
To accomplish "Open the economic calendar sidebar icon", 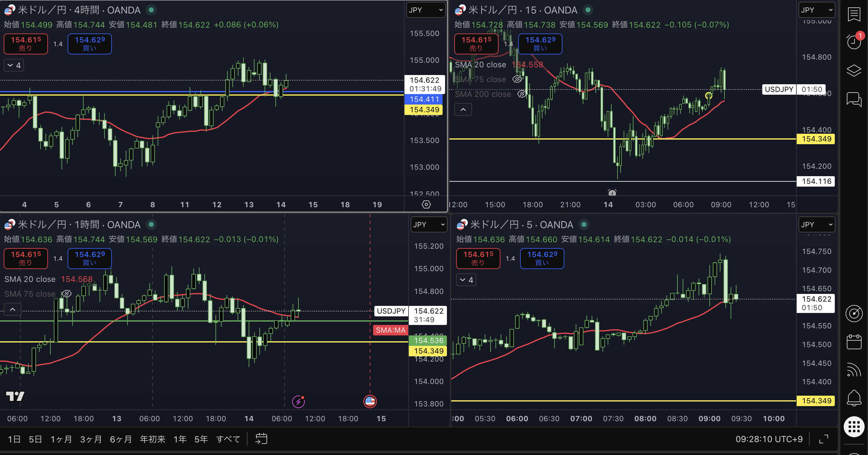I will pyautogui.click(x=854, y=342).
